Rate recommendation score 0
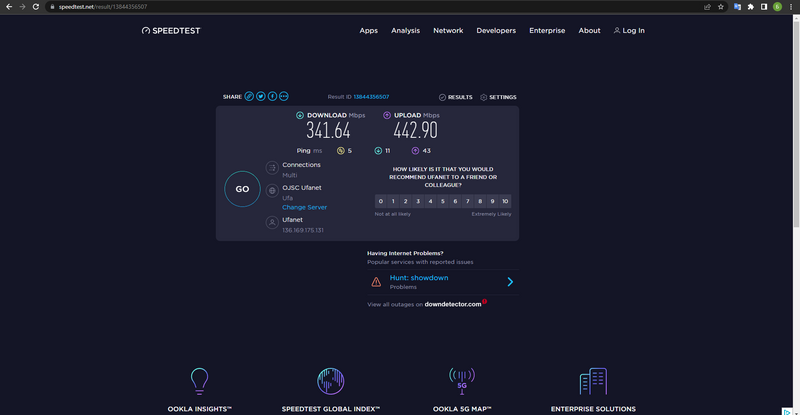This screenshot has height=415, width=800. [x=381, y=201]
